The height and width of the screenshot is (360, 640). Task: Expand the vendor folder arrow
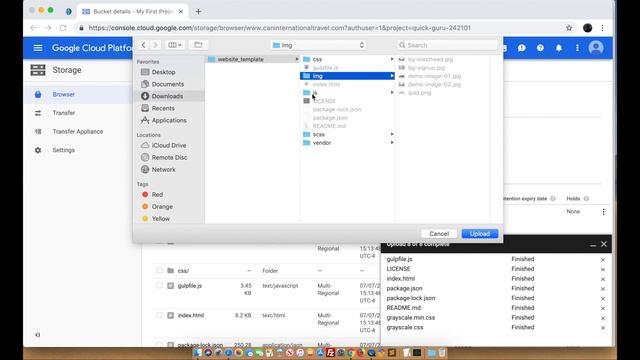click(392, 143)
